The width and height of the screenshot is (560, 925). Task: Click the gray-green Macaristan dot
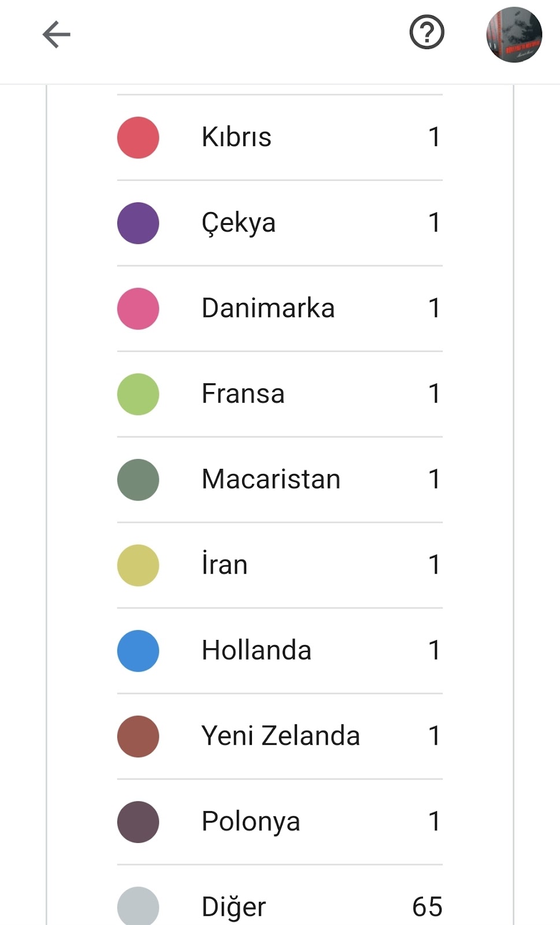pos(138,480)
